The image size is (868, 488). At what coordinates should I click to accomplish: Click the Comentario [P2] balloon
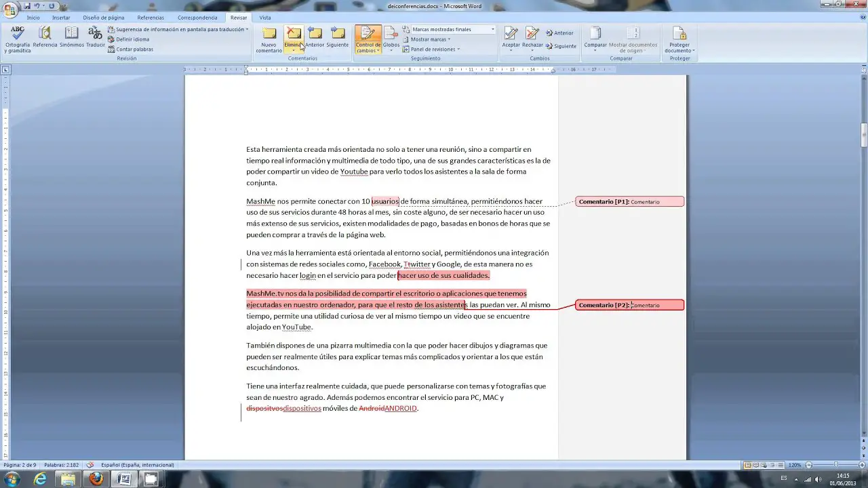tap(629, 305)
